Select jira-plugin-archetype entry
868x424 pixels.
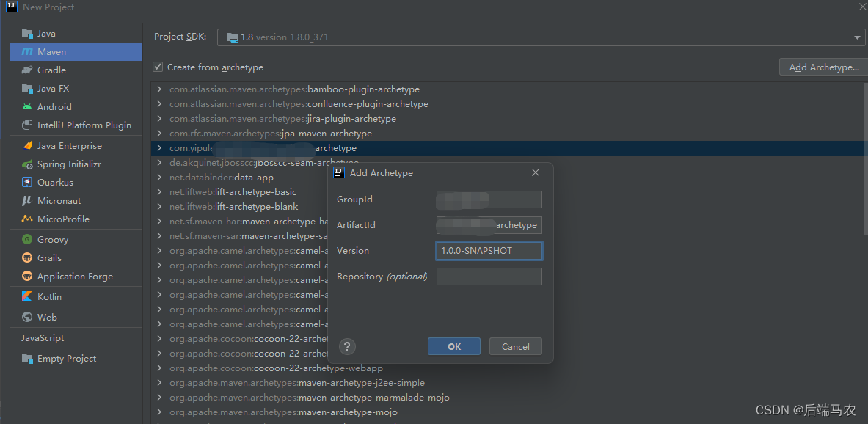click(283, 118)
